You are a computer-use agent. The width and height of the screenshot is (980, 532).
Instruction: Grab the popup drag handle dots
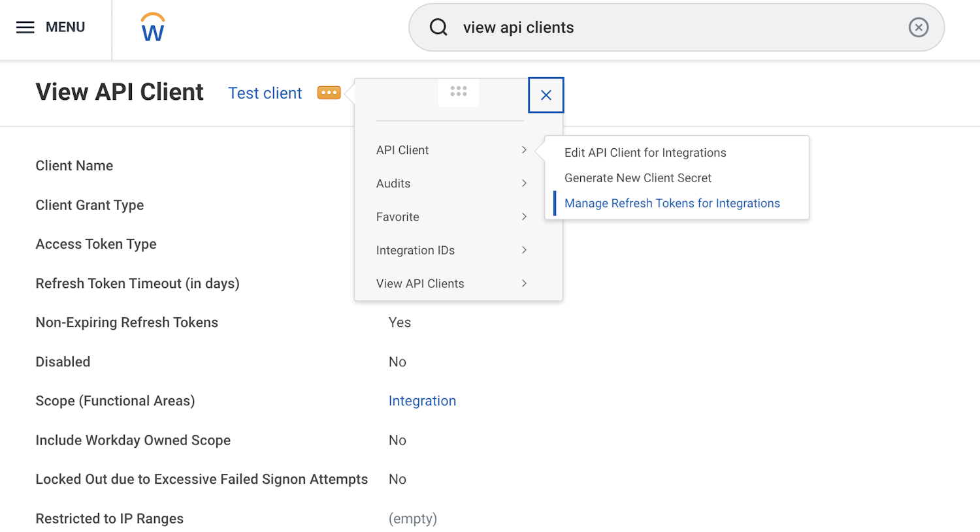(459, 91)
